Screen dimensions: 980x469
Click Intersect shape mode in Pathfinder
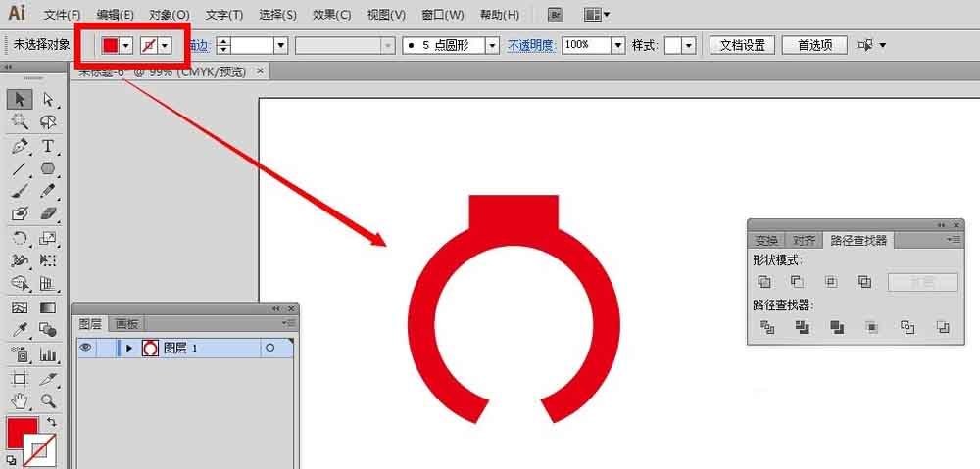(831, 282)
